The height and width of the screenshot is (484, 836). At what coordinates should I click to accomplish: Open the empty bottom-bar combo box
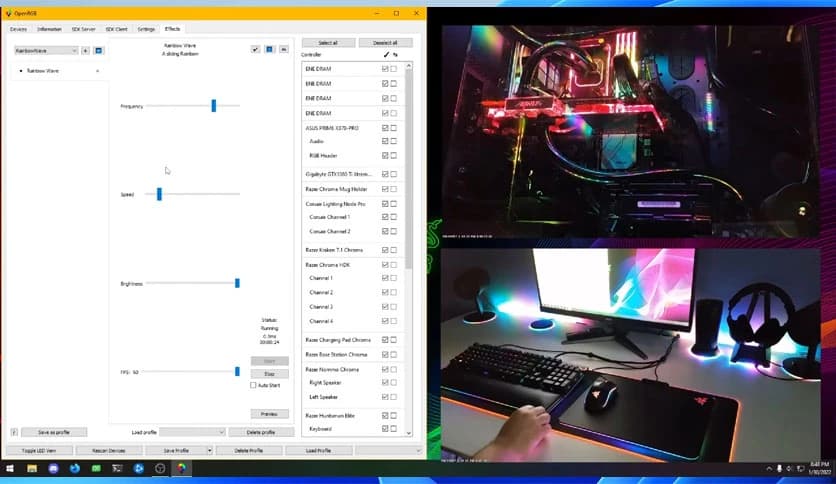[389, 451]
